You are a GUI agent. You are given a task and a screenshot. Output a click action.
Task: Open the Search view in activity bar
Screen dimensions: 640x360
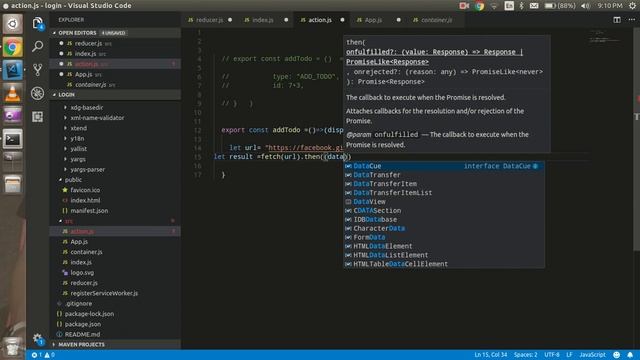(38, 47)
